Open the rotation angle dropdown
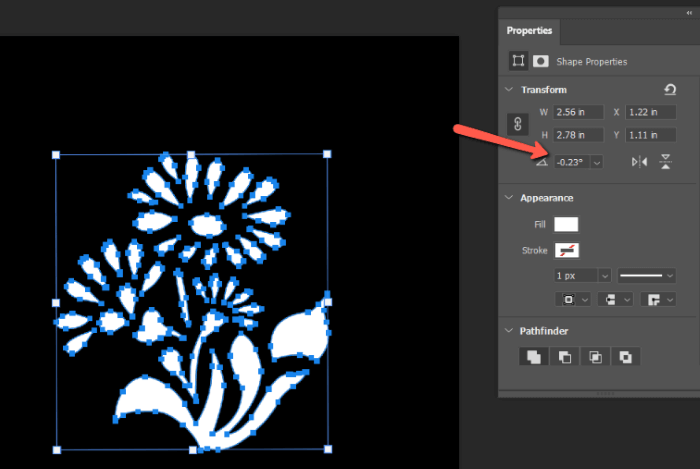700x469 pixels. coord(597,162)
